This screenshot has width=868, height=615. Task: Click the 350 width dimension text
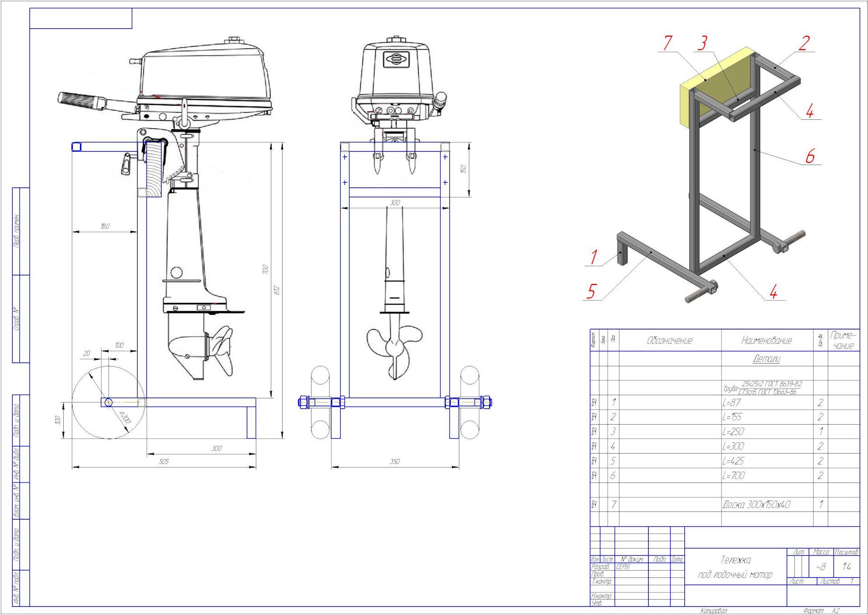pos(395,462)
